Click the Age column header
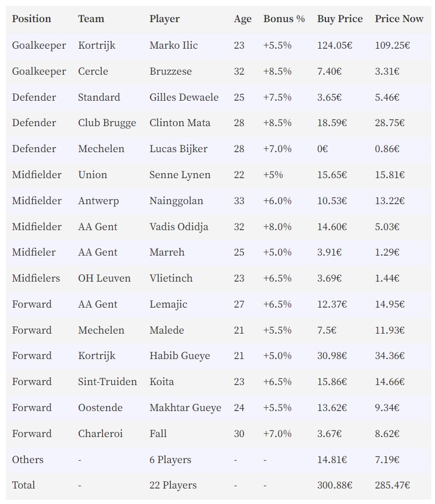 coord(243,19)
